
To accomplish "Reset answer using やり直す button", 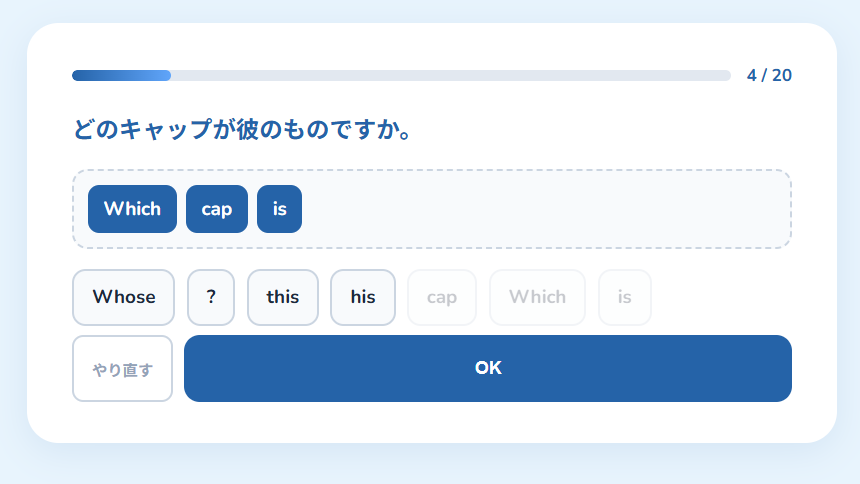I will click(x=122, y=368).
